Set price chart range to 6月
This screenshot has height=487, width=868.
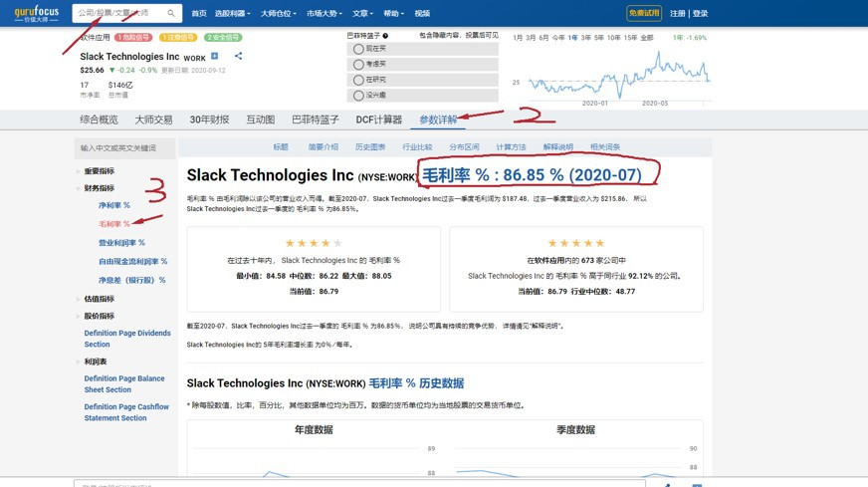543,38
